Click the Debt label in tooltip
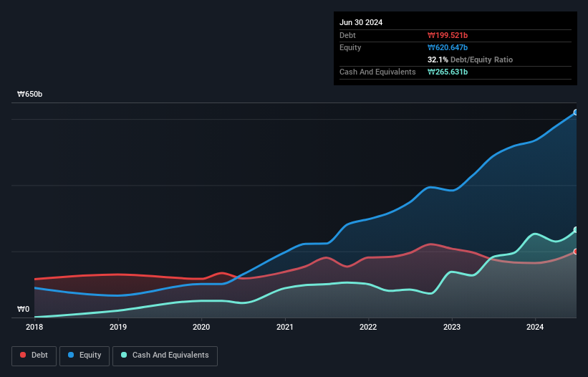Screen dimensions: 588x377 (347, 35)
